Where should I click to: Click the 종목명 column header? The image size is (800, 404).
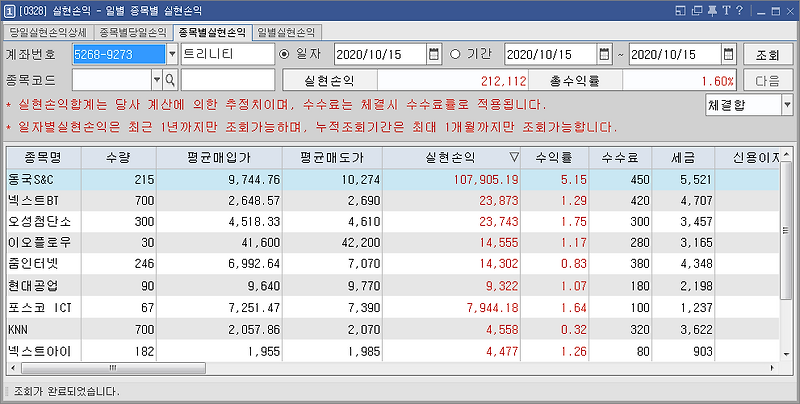click(x=43, y=158)
